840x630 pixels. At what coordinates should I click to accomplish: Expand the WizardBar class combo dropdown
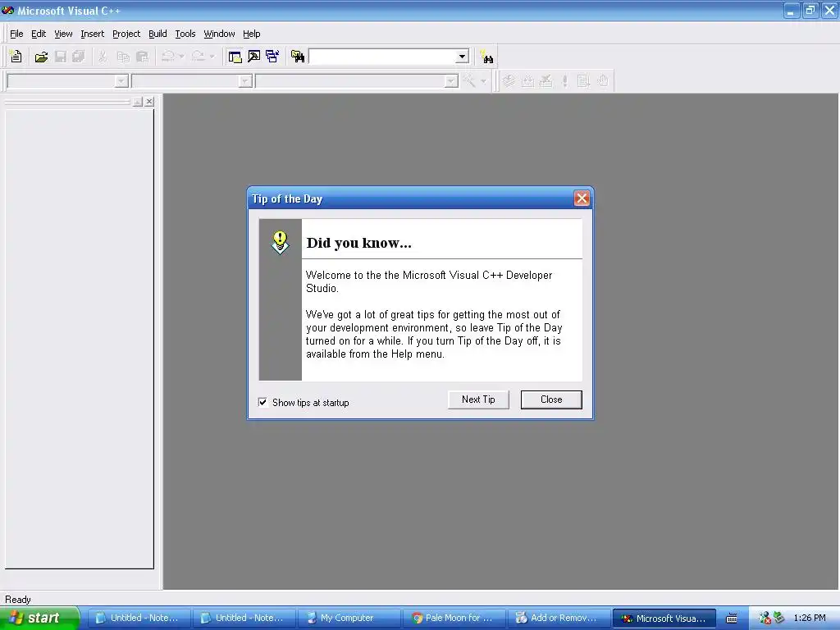[121, 81]
